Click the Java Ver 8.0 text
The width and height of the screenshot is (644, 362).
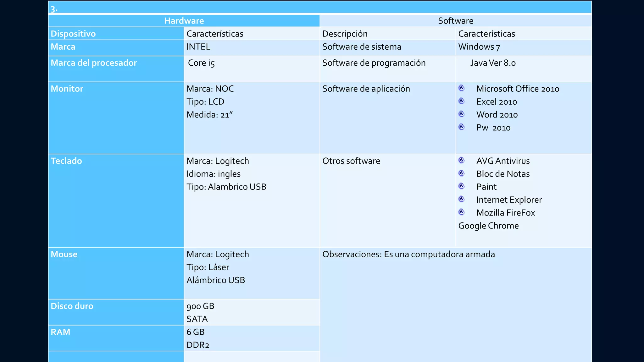click(493, 63)
